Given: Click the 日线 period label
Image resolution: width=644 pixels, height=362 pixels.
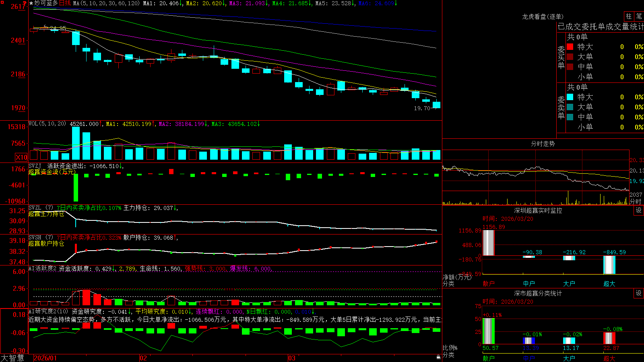Looking at the screenshot, I should (65, 3).
